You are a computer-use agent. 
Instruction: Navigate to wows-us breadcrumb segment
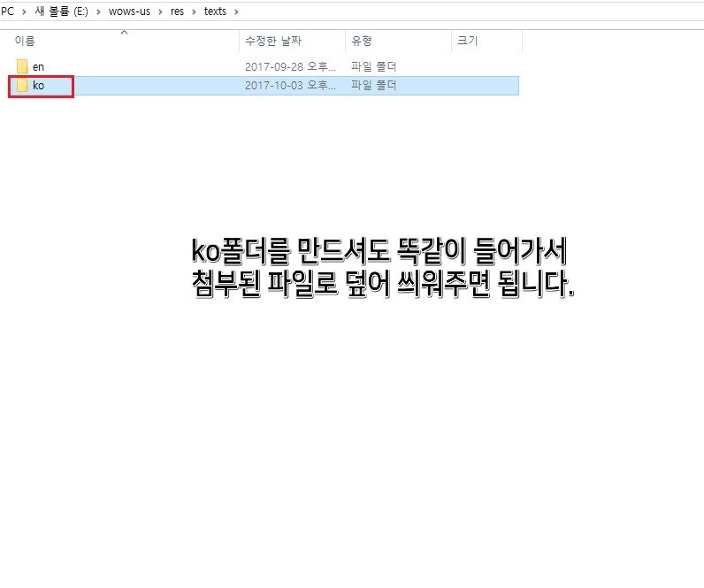click(x=129, y=11)
